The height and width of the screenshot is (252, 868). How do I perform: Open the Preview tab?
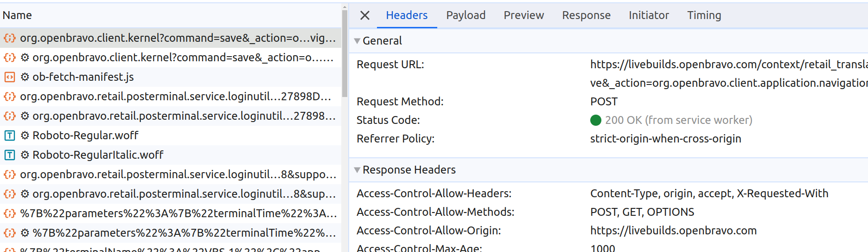click(x=523, y=15)
